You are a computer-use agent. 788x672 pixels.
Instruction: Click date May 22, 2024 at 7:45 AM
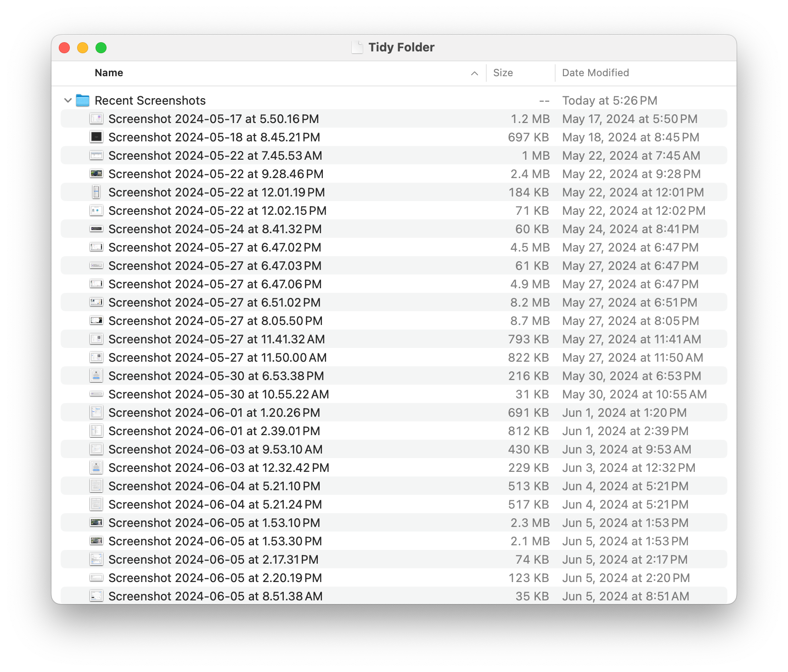[631, 156]
